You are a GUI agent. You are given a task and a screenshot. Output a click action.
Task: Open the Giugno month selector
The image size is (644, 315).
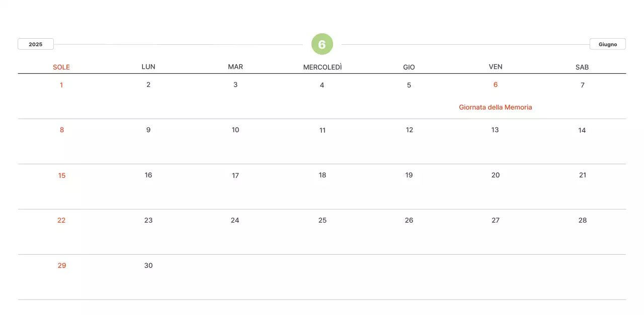click(x=607, y=44)
